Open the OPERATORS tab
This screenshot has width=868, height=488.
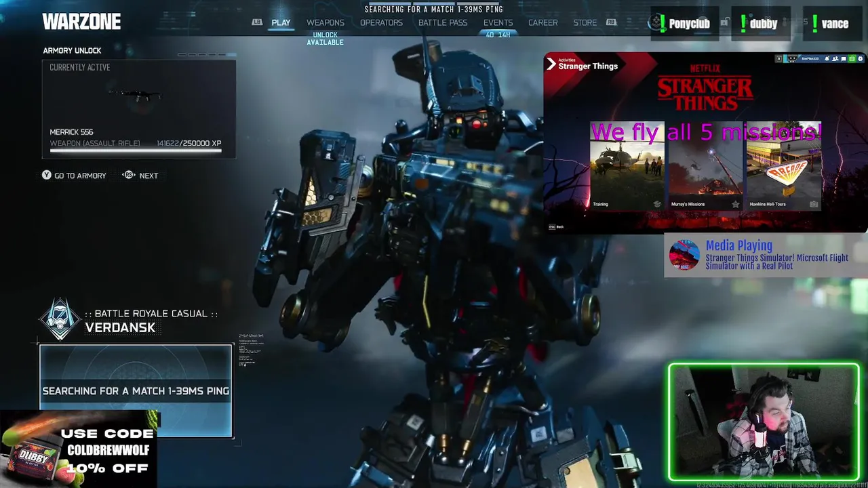(381, 22)
